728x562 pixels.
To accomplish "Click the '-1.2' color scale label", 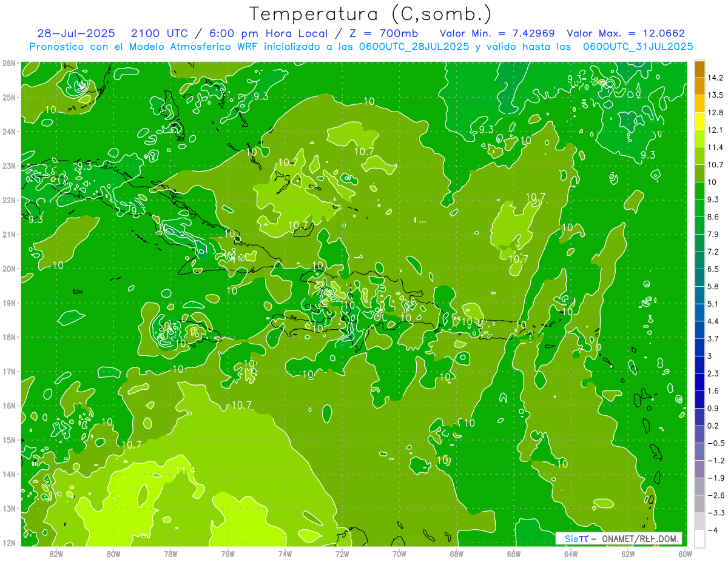I will coord(716,460).
